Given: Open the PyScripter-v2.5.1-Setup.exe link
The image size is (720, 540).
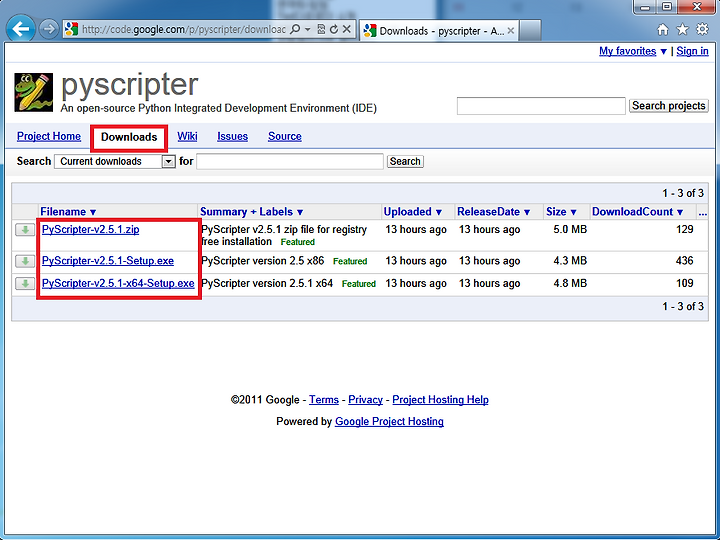Looking at the screenshot, I should click(x=108, y=261).
